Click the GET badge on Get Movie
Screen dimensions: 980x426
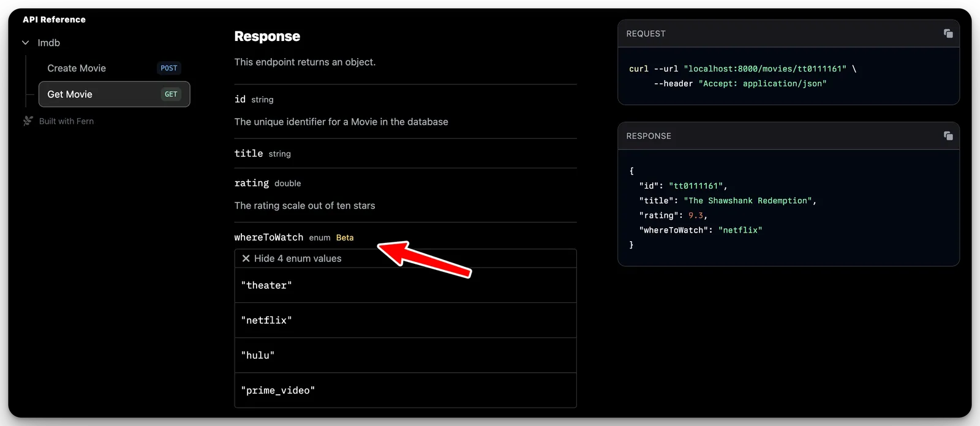point(171,94)
